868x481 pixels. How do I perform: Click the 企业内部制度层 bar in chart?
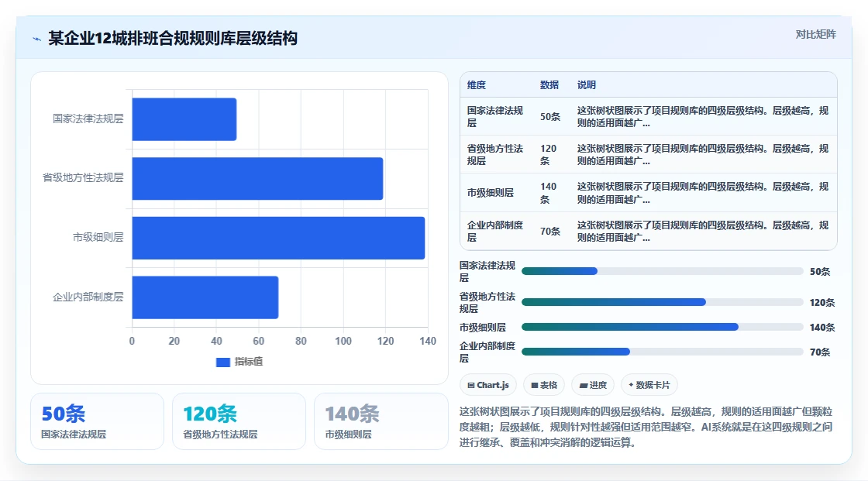tap(205, 297)
